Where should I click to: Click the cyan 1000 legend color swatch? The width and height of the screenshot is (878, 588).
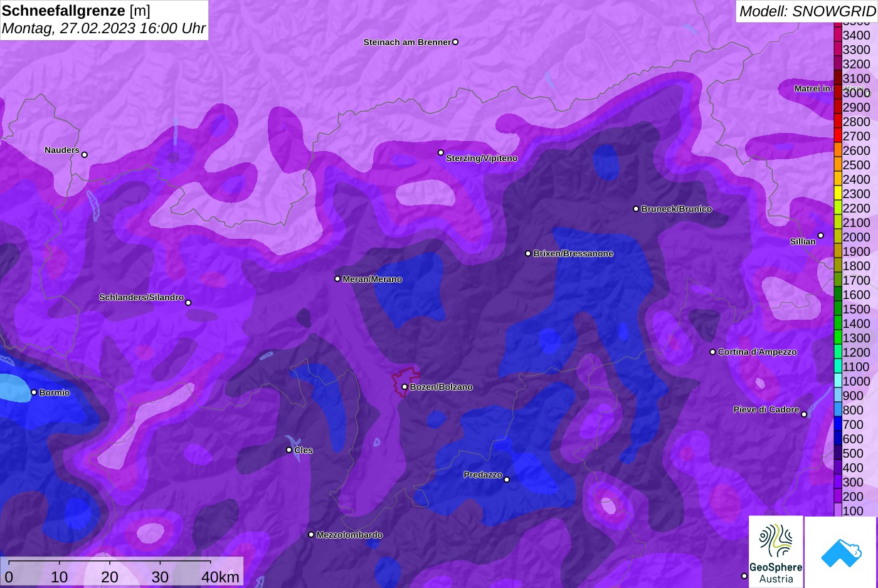(837, 381)
